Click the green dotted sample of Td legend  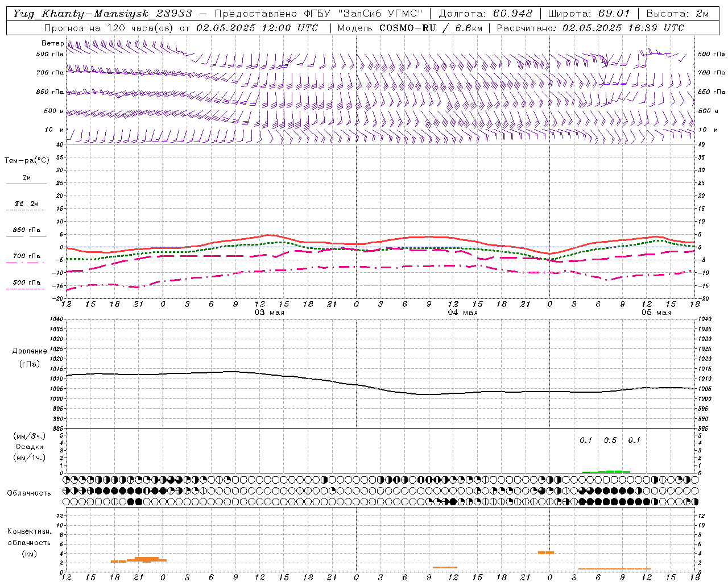coord(25,210)
